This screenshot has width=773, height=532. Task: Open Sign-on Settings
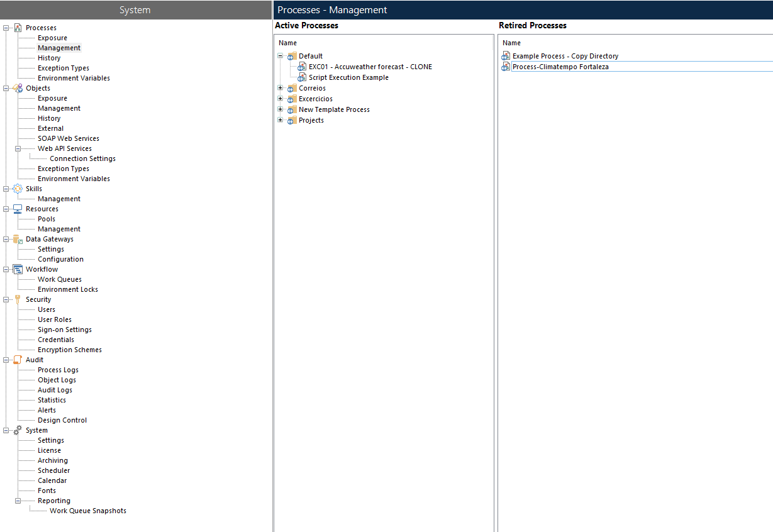65,330
